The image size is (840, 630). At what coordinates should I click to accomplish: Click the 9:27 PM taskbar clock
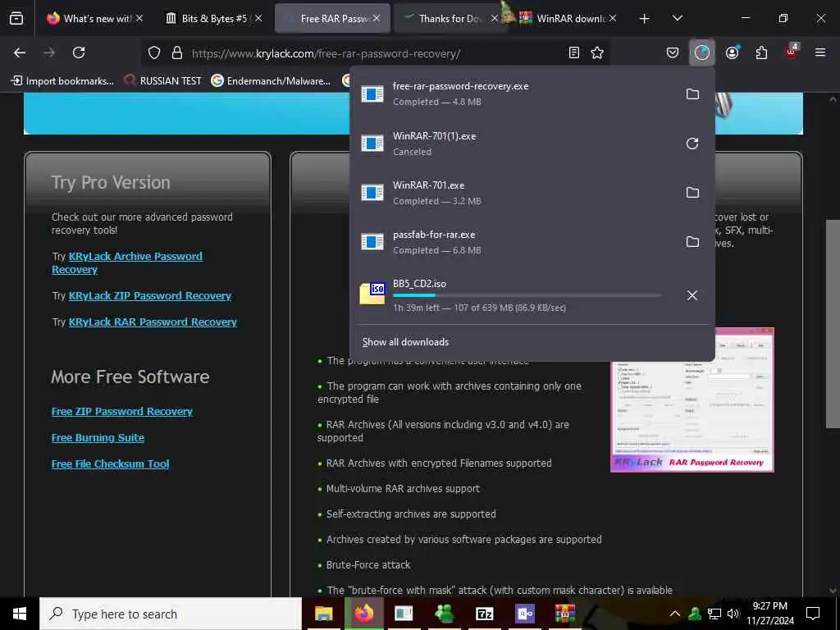(x=769, y=614)
